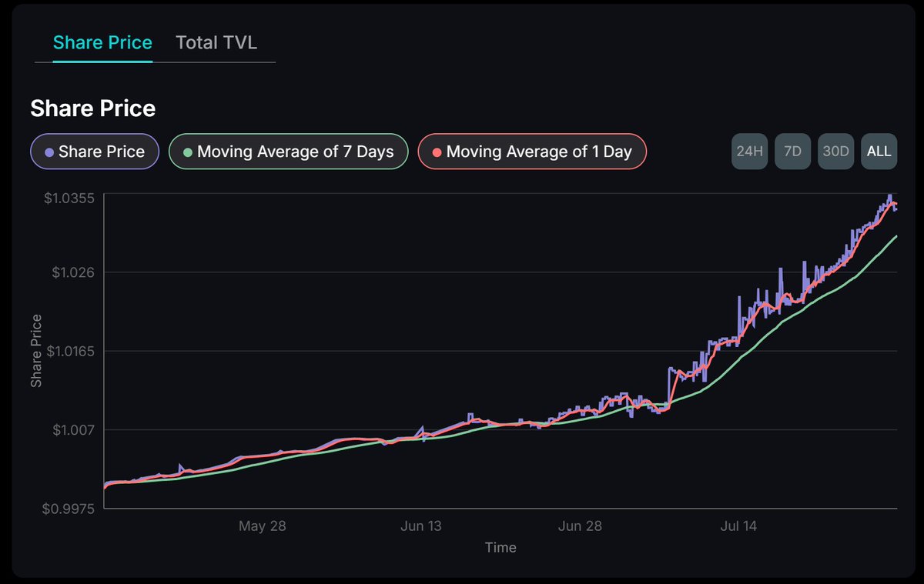Click the $0.9975 y-axis label

coord(69,509)
